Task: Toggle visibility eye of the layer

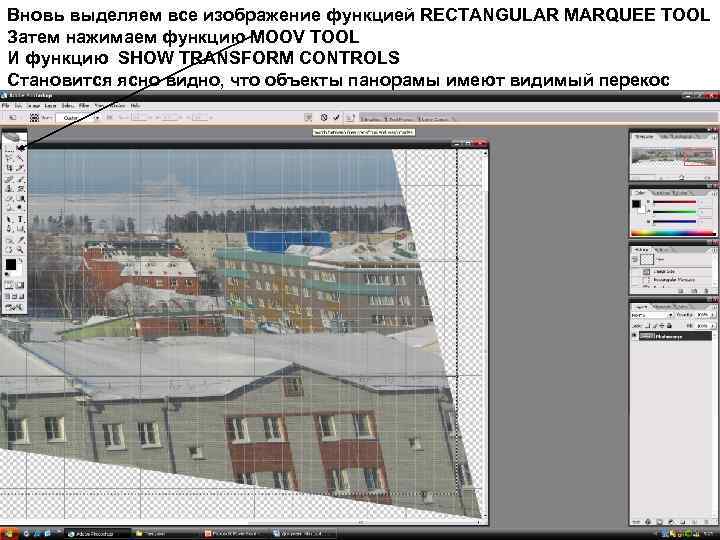Action: (x=635, y=336)
